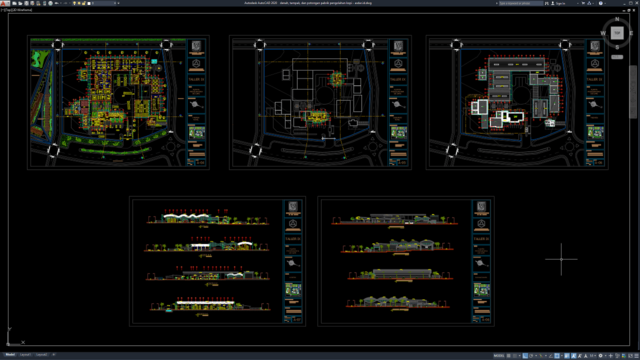The image size is (640, 360).
Task: Click the N compass direction on ViewCube
Action: tap(617, 19)
